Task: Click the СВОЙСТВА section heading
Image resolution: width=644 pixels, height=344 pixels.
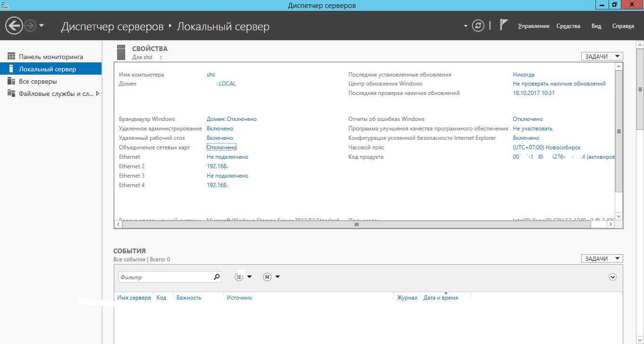Action: click(150, 49)
